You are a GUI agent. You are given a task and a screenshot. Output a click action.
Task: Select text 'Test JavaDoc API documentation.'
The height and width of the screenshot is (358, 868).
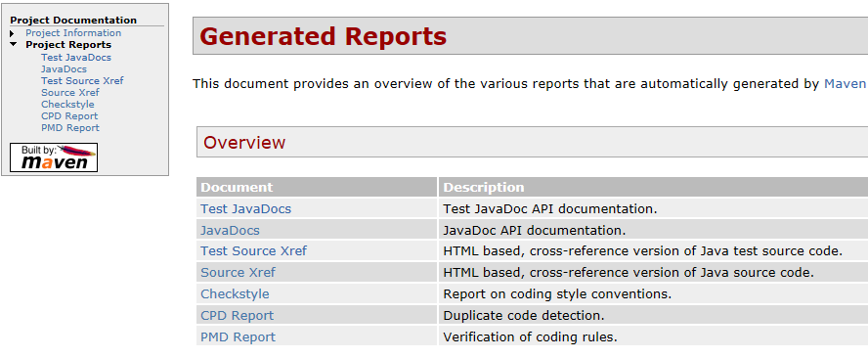pyautogui.click(x=550, y=209)
